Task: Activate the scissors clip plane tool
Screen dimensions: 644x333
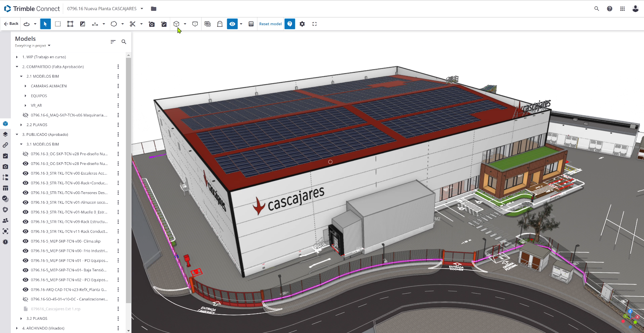Action: pyautogui.click(x=133, y=24)
